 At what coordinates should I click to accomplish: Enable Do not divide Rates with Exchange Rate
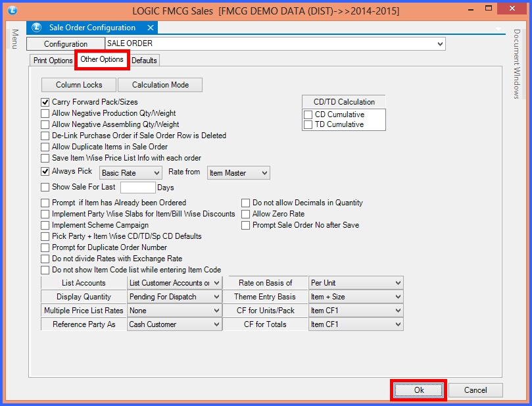click(45, 259)
